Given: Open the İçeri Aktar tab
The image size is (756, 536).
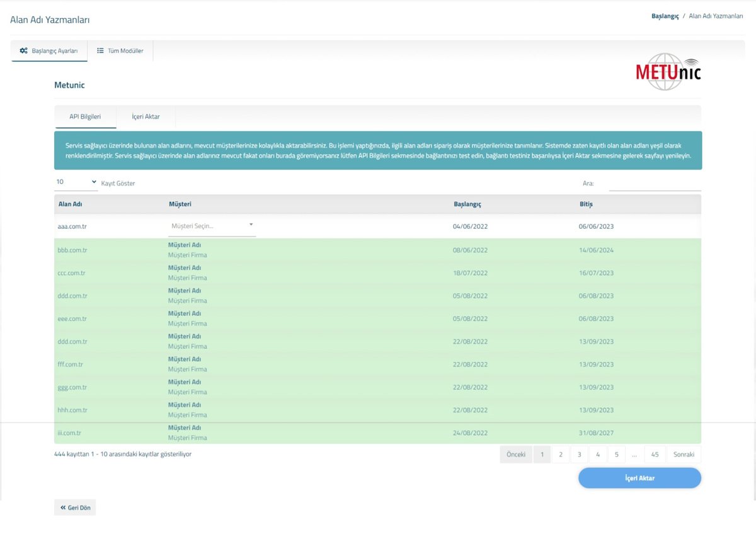Looking at the screenshot, I should point(146,117).
